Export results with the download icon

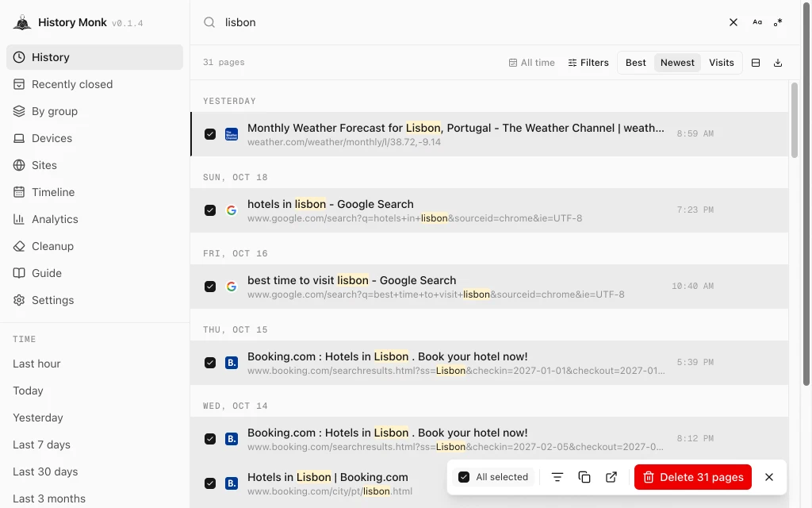[x=778, y=63]
